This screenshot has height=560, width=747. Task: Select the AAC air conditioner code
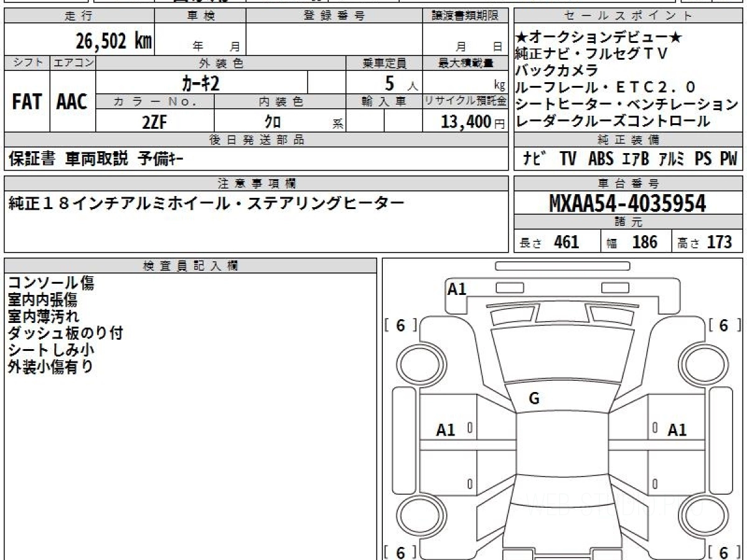[72, 102]
